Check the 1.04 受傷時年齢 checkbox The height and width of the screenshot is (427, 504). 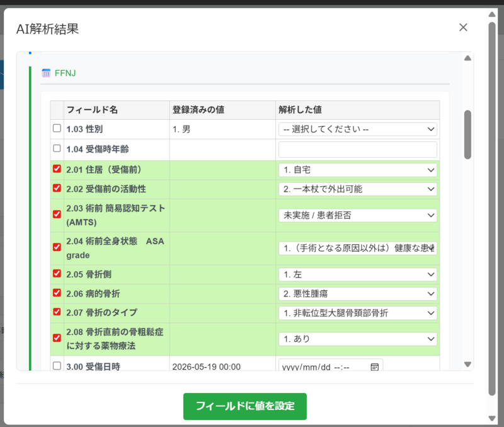(x=57, y=148)
